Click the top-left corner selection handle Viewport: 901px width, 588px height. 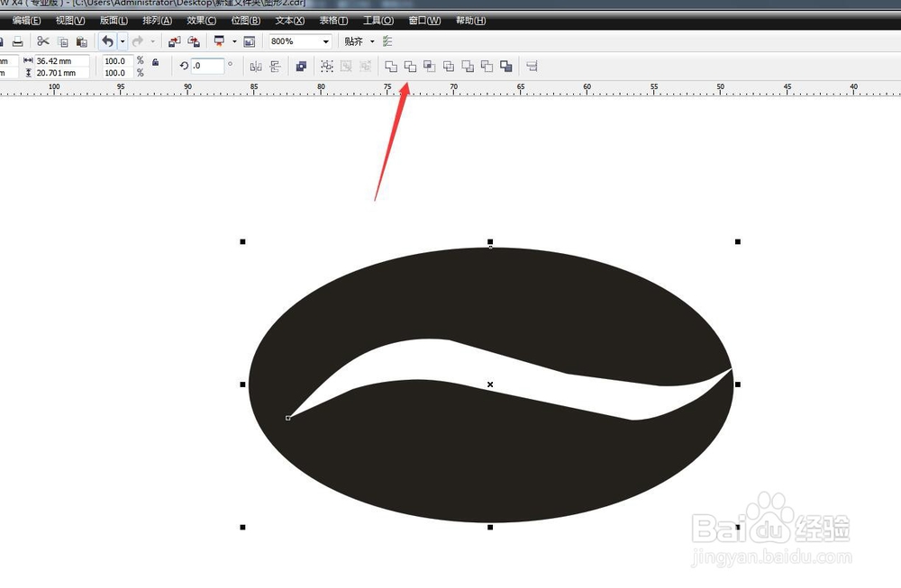coord(242,241)
